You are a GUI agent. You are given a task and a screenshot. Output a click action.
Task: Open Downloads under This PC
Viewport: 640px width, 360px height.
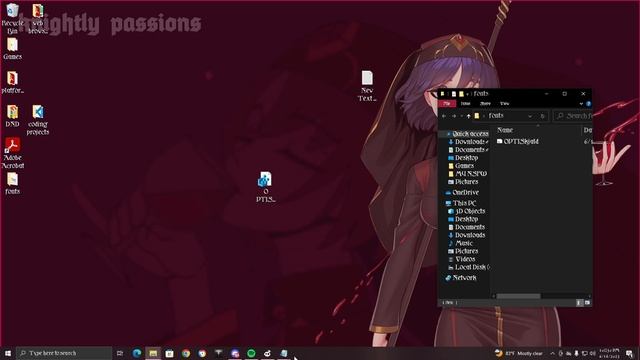pos(467,235)
